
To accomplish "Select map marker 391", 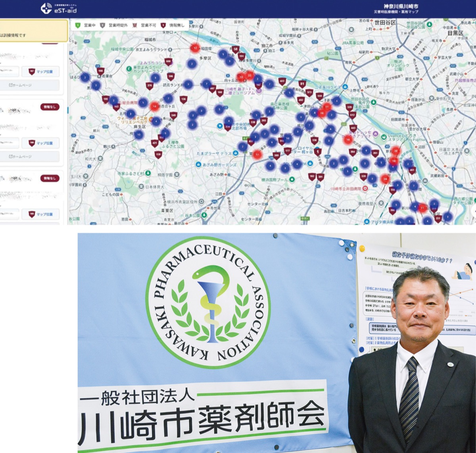I will (x=321, y=176).
